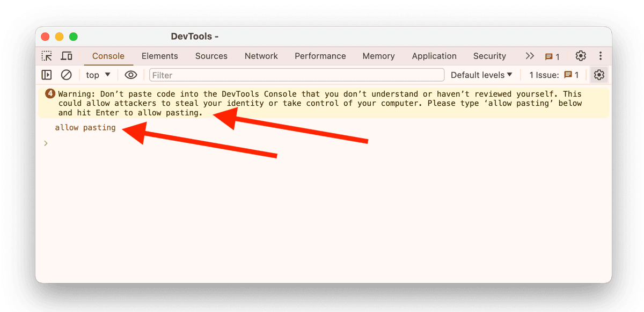Open the Sources tab
Viewport: 644px width, 312px height.
pyautogui.click(x=211, y=56)
